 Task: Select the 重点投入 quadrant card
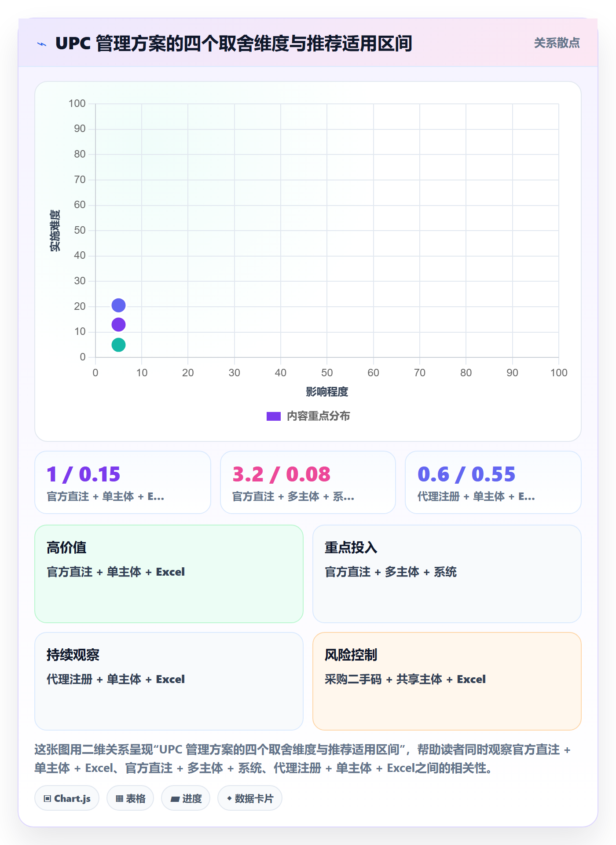[447, 574]
